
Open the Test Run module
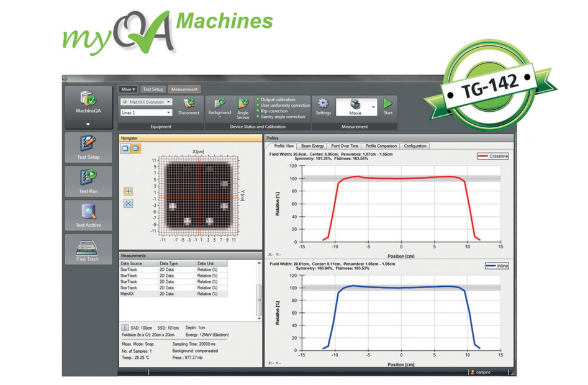(89, 181)
